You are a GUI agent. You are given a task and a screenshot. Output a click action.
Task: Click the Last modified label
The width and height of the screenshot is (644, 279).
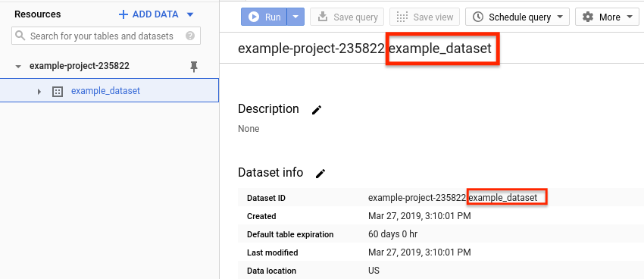[x=273, y=252]
